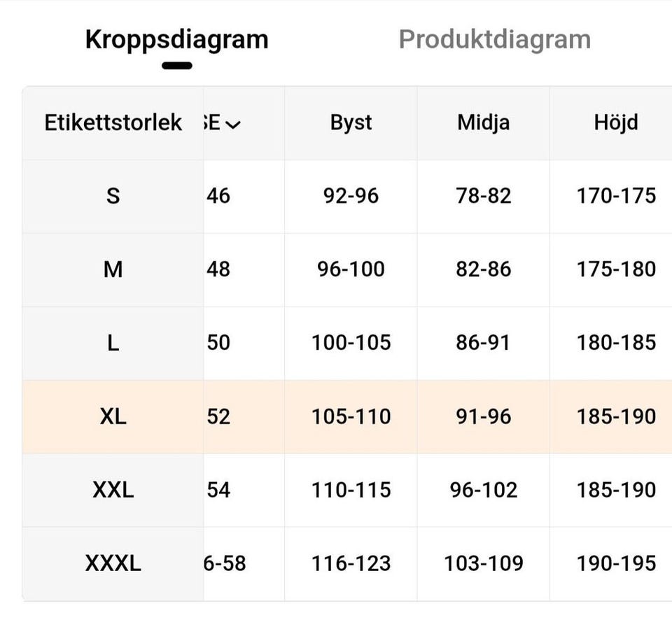Click the Midja column header
This screenshot has width=672, height=620.
pos(483,123)
